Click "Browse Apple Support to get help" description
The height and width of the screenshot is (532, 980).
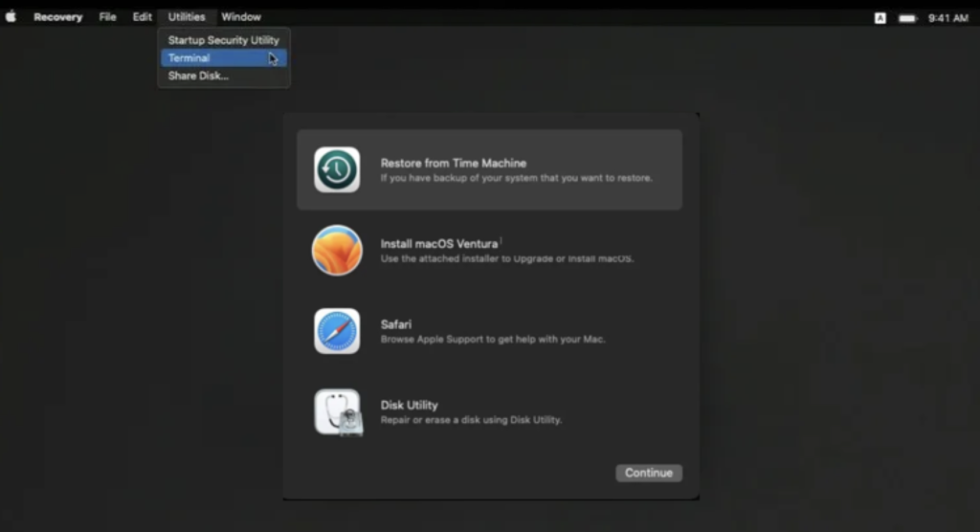493,340
